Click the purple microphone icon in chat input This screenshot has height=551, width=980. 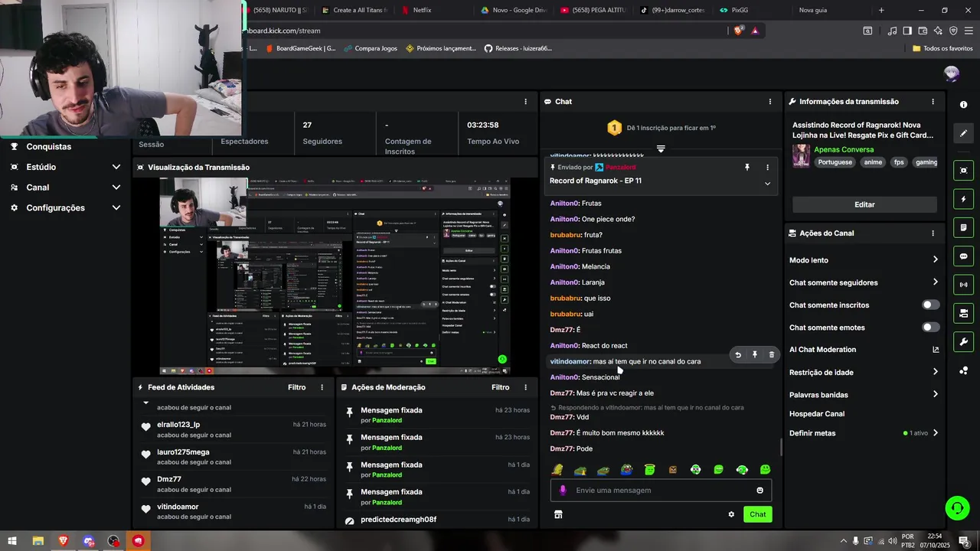[x=563, y=491]
